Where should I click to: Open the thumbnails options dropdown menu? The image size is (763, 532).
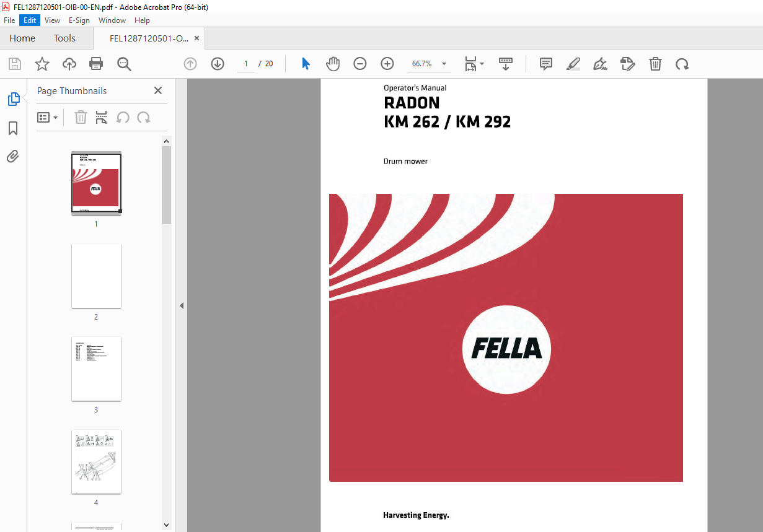pos(47,117)
